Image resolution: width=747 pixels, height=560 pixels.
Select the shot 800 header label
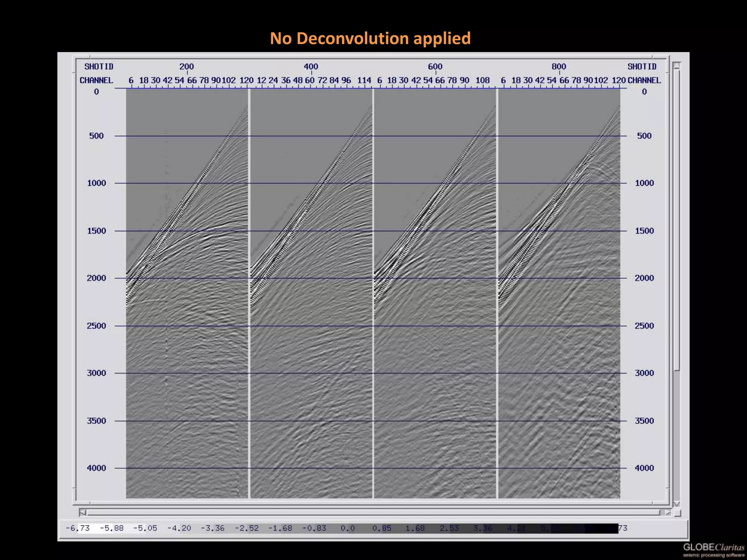tap(559, 67)
